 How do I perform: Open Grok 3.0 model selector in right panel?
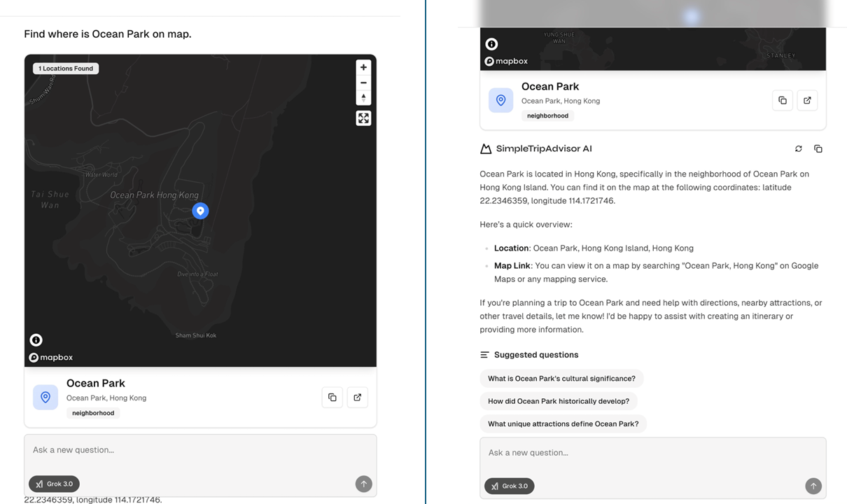click(510, 486)
